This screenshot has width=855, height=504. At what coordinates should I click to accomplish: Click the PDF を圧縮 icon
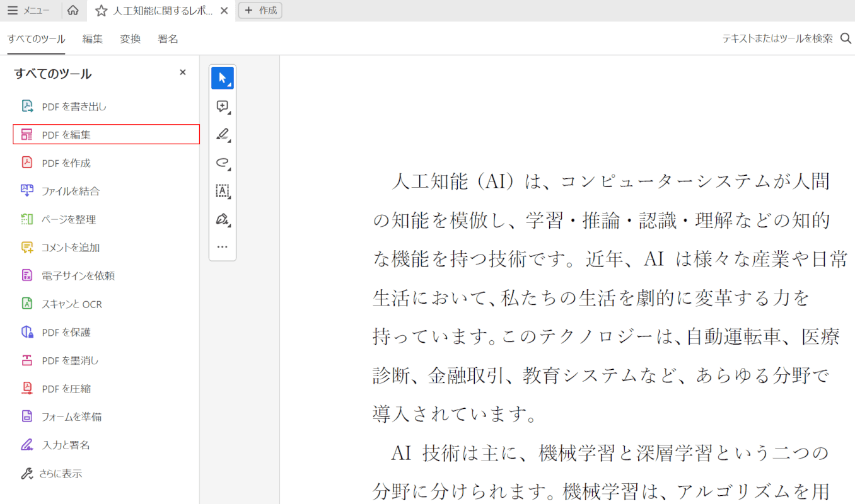(x=27, y=389)
